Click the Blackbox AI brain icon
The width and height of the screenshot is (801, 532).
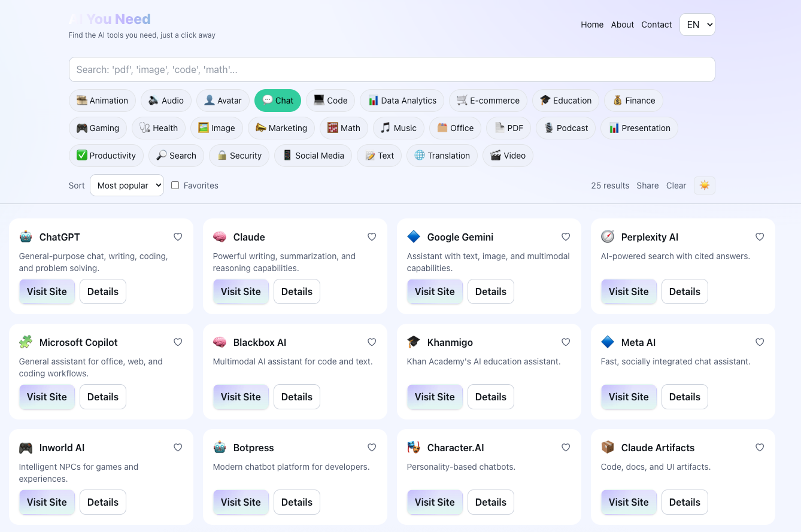pyautogui.click(x=220, y=342)
